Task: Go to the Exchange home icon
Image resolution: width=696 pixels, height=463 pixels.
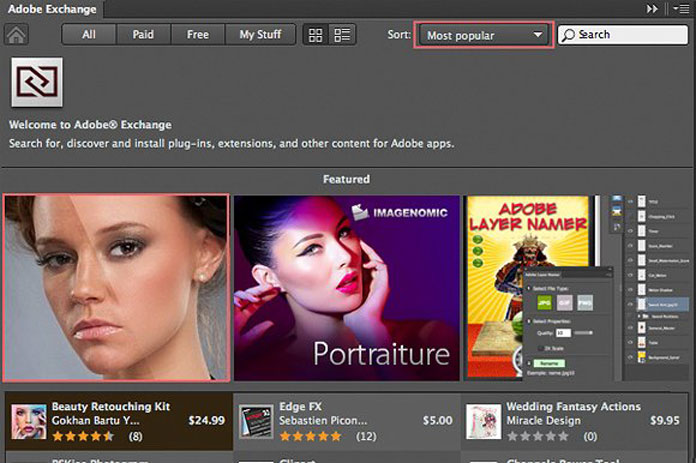Action: 17,34
